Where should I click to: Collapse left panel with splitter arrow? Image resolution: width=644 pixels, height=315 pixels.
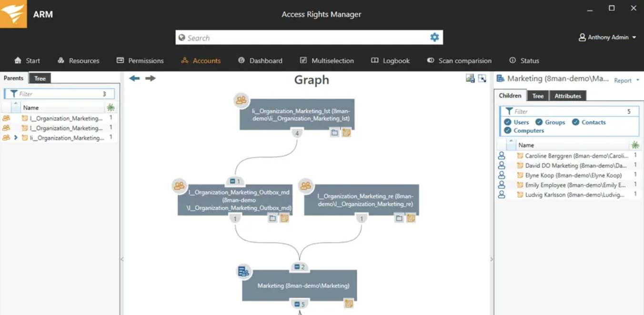122,259
